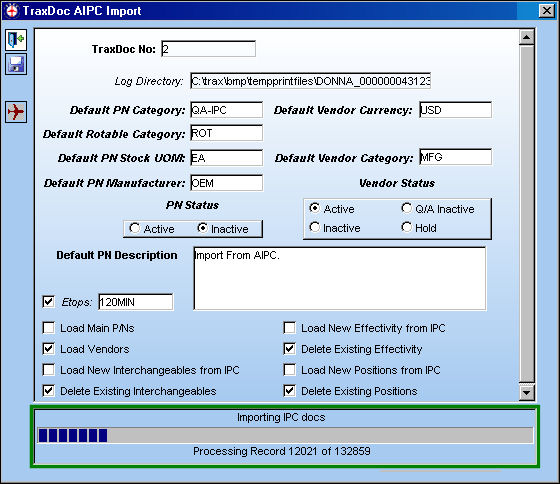Image resolution: width=560 pixels, height=484 pixels.
Task: Enable Load New Effectivity from IPC
Action: click(x=290, y=328)
